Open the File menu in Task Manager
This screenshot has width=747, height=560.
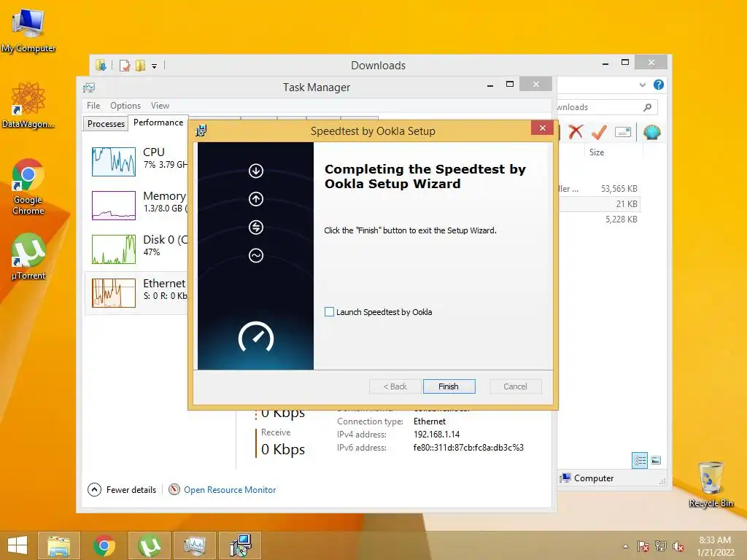point(93,105)
